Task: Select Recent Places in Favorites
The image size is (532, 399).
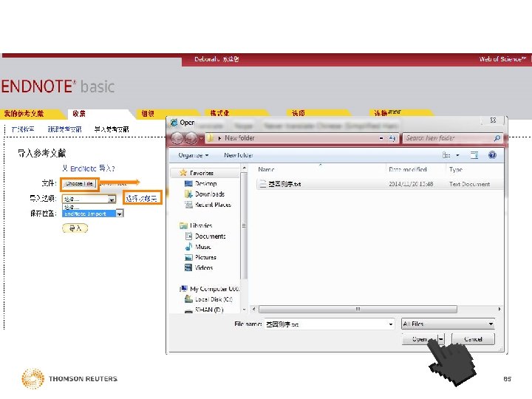Action: tap(213, 205)
